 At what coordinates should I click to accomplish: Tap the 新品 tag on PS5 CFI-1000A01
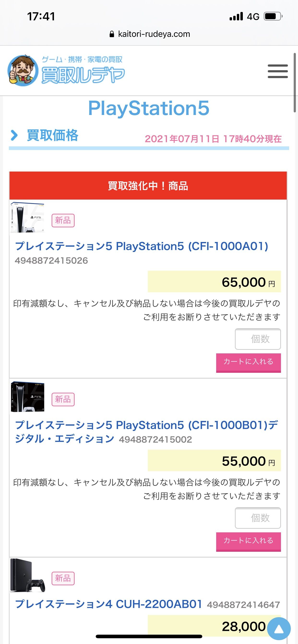63,220
